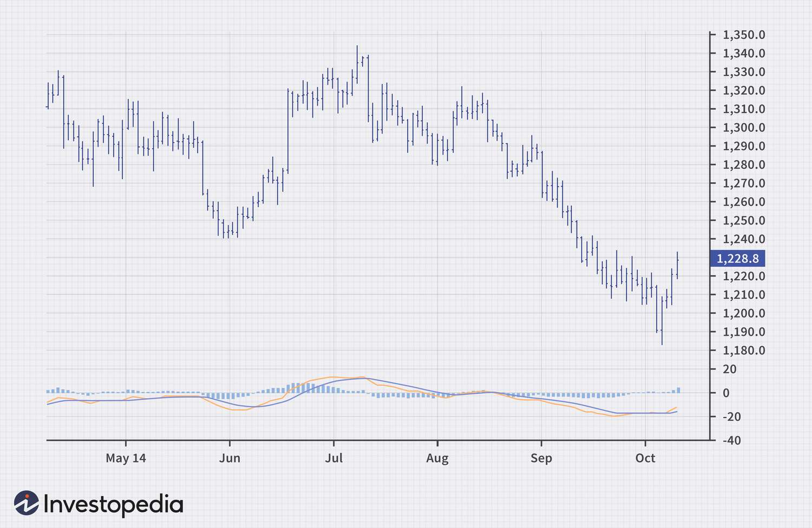Click the 1,290.0 price axis label
Screen dimensions: 812x528
pos(744,146)
